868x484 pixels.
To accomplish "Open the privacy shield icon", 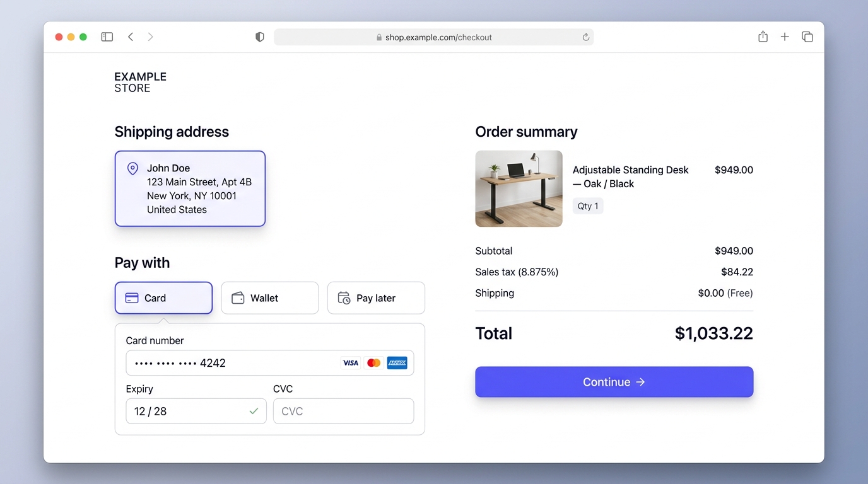I will coord(259,37).
